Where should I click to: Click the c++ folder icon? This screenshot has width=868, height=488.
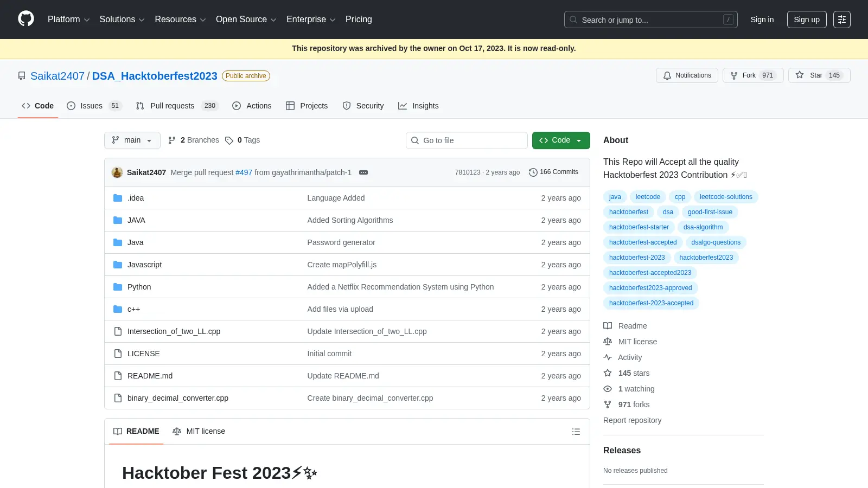(118, 309)
